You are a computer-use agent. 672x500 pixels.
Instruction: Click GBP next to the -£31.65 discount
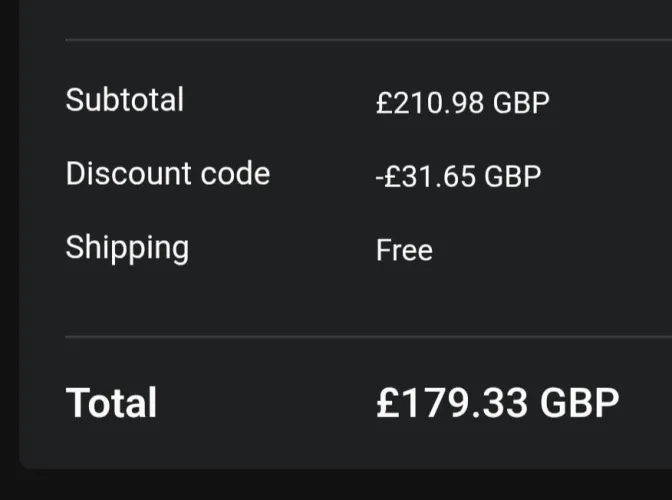513,177
